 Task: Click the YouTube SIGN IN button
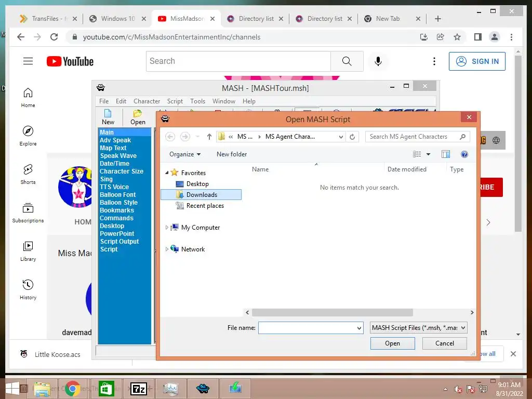[x=477, y=61]
